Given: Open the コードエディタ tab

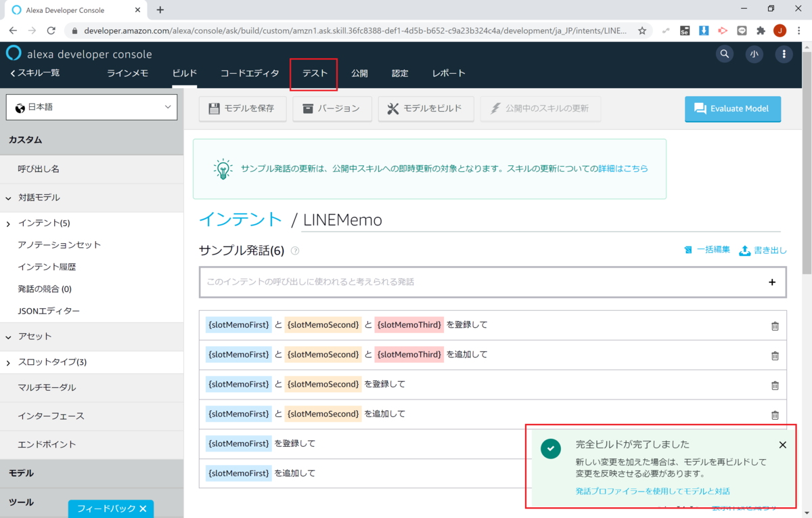Looking at the screenshot, I should tap(249, 73).
